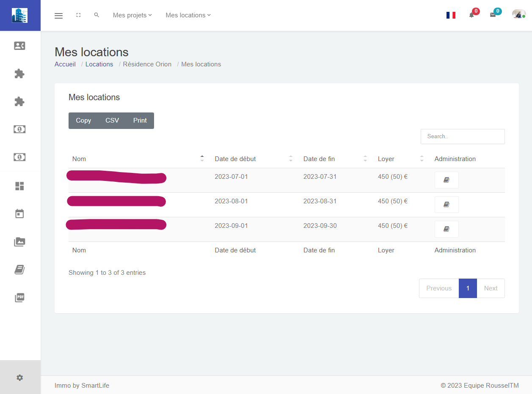Sort table by Loyer column
Viewport: 532px width, 394px height.
[x=386, y=159]
